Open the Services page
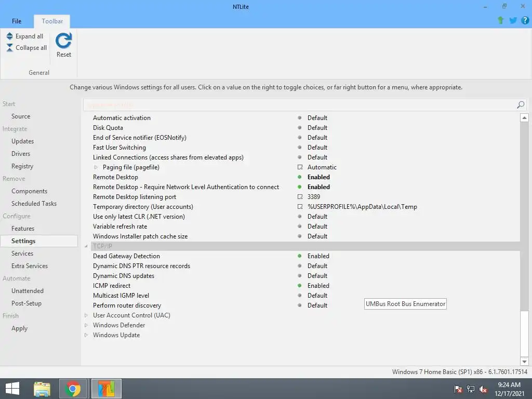The image size is (532, 399). (22, 253)
